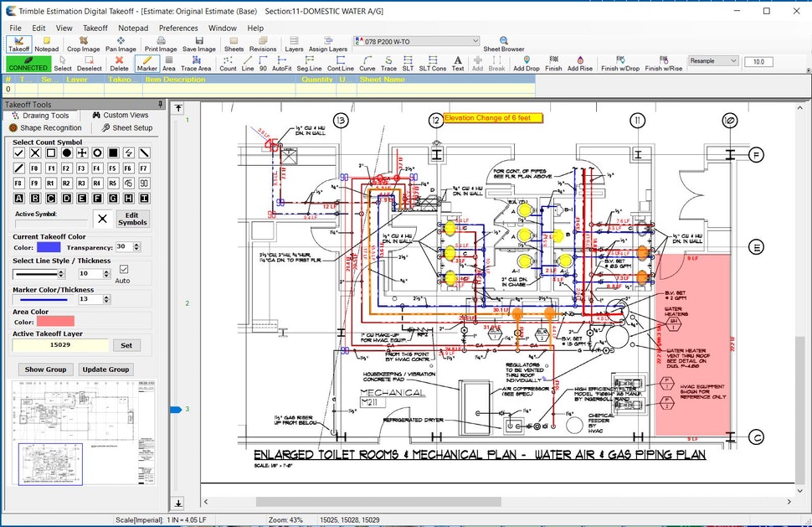Open the Preferences menu

coord(178,28)
